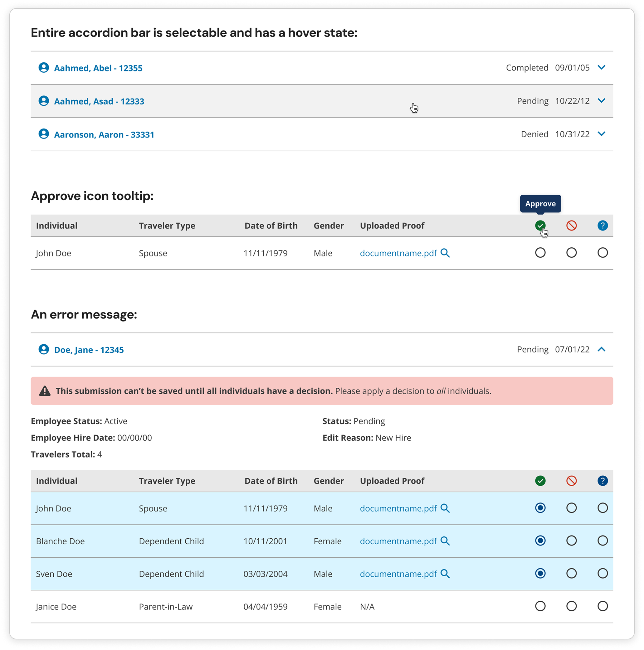Select deny radio for Blanche Doe
This screenshot has height=650, width=644.
(571, 541)
